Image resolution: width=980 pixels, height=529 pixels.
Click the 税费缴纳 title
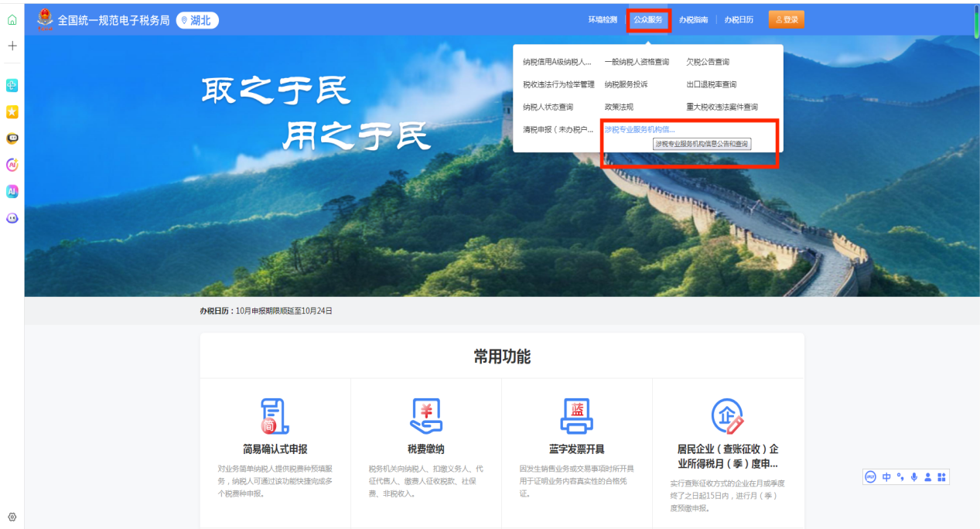[x=425, y=449]
